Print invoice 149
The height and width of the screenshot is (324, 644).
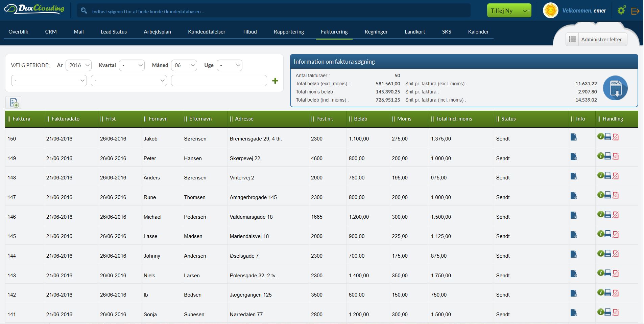click(608, 156)
